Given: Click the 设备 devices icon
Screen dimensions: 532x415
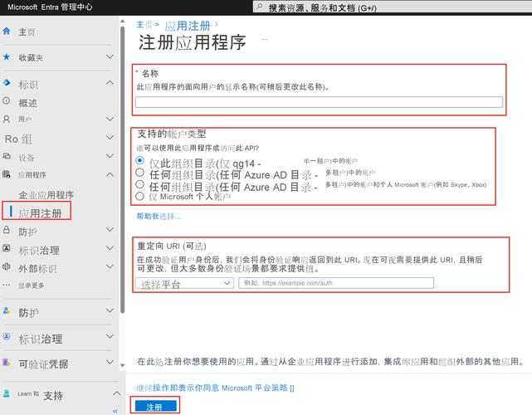Looking at the screenshot, I should 6,156.
